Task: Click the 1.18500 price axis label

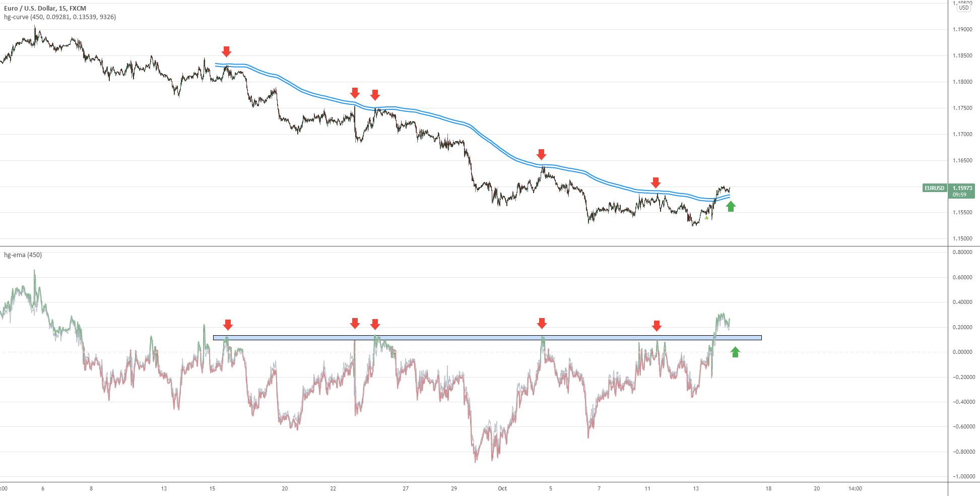Action: coord(962,55)
